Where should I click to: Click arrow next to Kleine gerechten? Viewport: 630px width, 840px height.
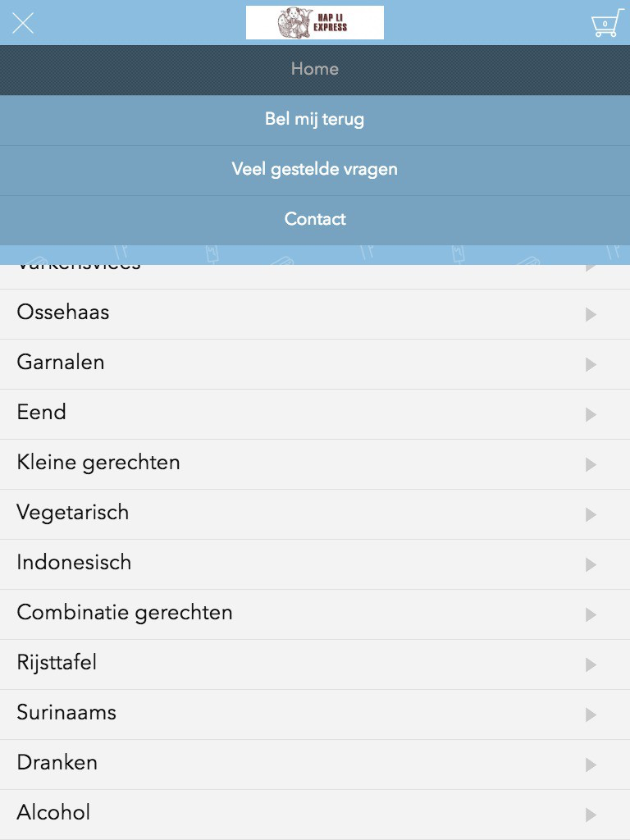click(591, 464)
